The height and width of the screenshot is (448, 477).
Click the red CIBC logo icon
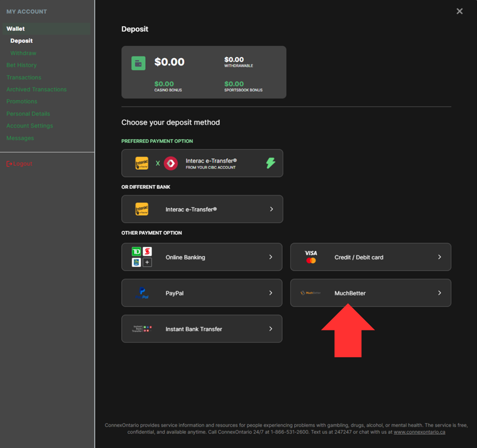coord(171,163)
